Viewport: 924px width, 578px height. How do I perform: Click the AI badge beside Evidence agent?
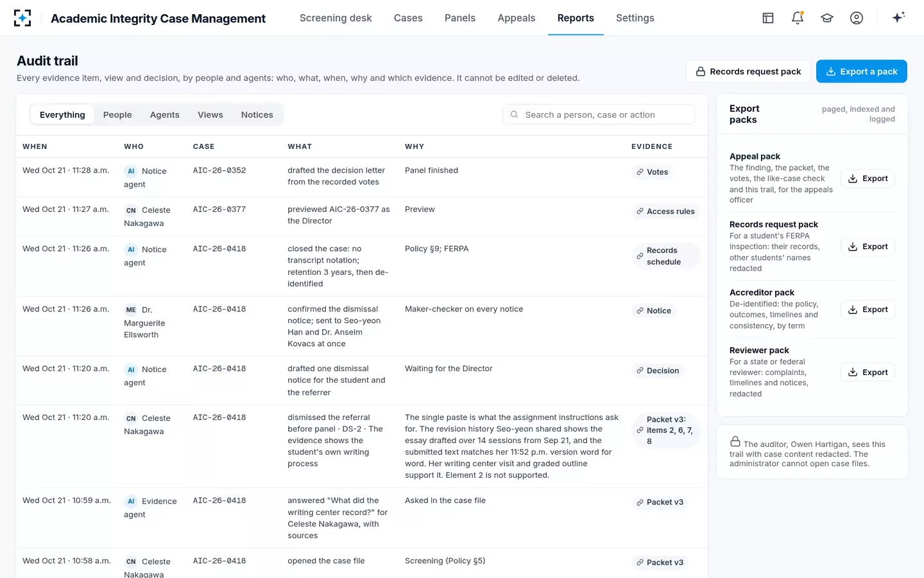131,502
